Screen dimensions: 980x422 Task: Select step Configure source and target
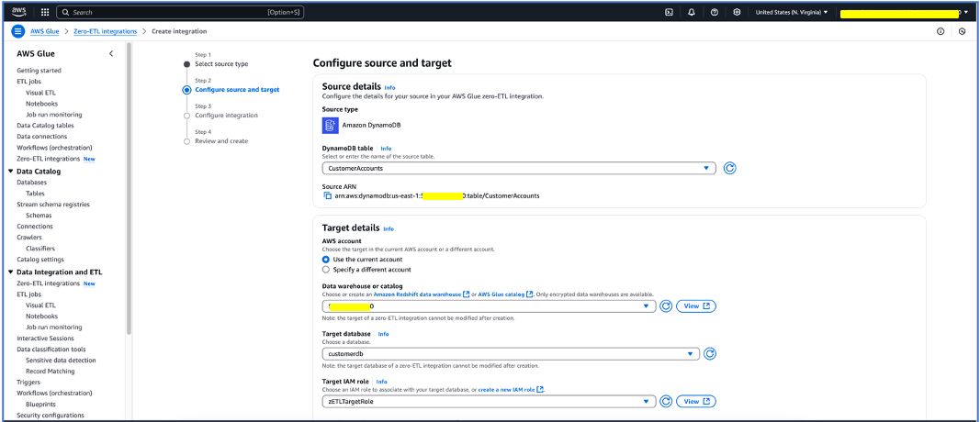(237, 90)
